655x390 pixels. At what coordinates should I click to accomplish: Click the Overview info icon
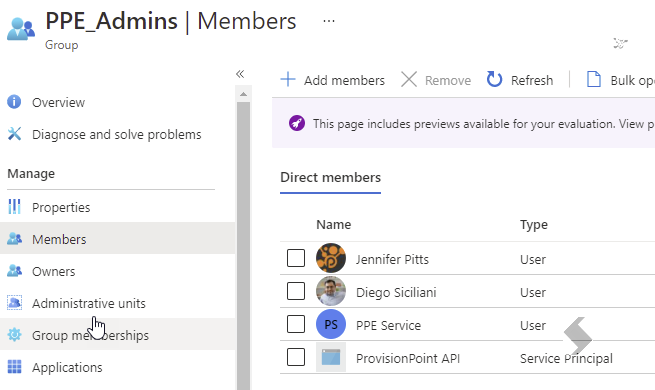[x=14, y=101]
